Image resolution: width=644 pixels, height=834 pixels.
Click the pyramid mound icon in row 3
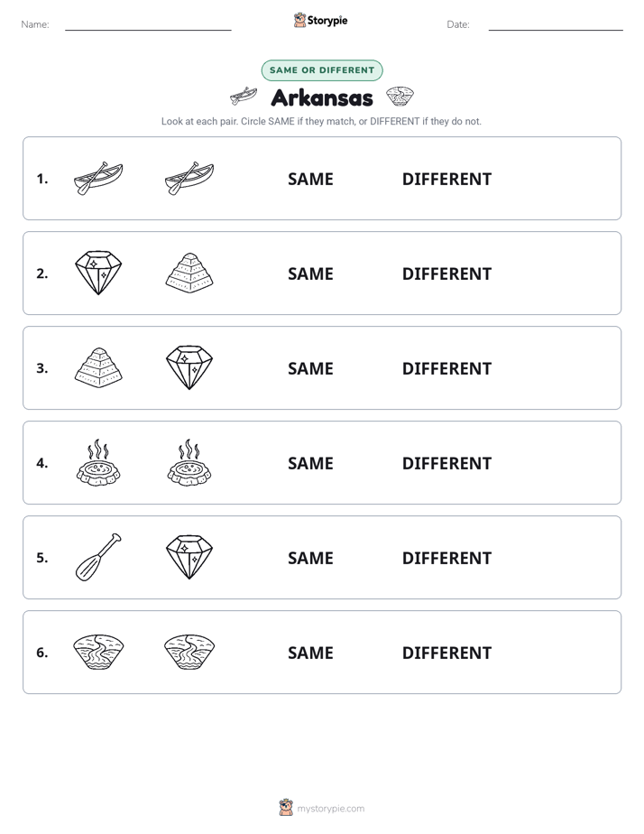click(98, 367)
